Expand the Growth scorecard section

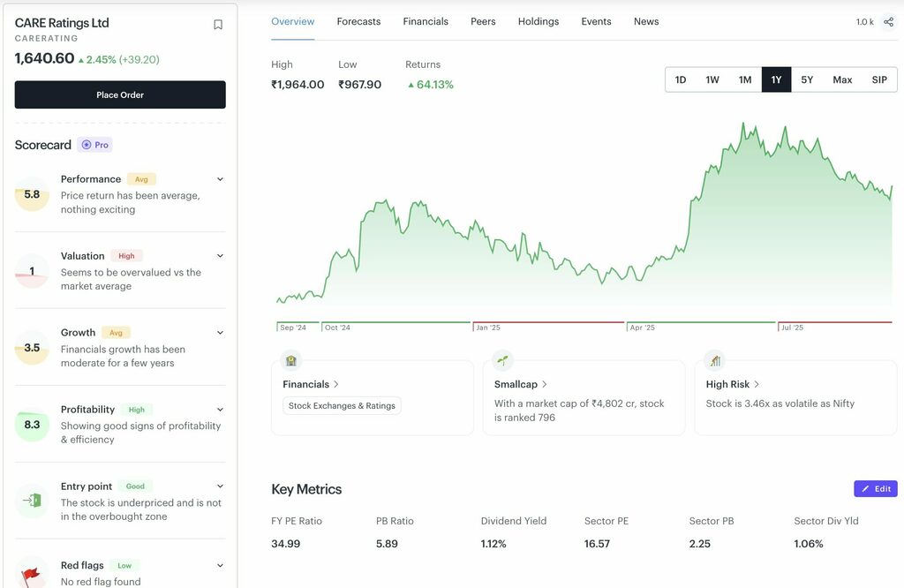(x=220, y=333)
